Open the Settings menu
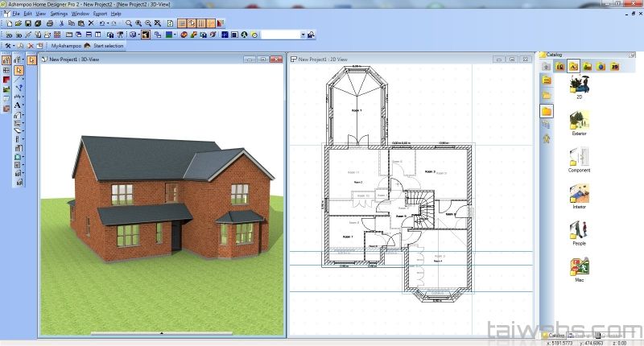 coord(59,14)
